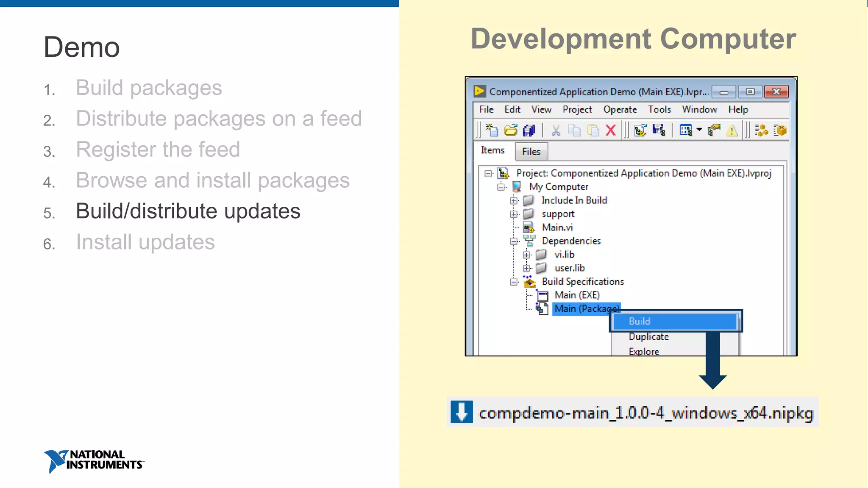This screenshot has width=868, height=488.
Task: Click the Build All boxes icon
Action: click(x=761, y=130)
